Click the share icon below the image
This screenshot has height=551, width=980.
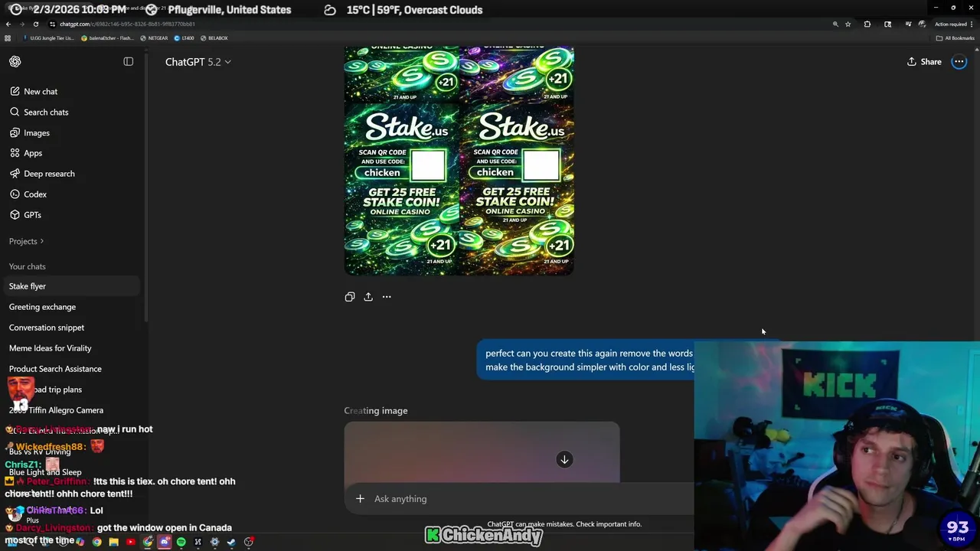368,297
